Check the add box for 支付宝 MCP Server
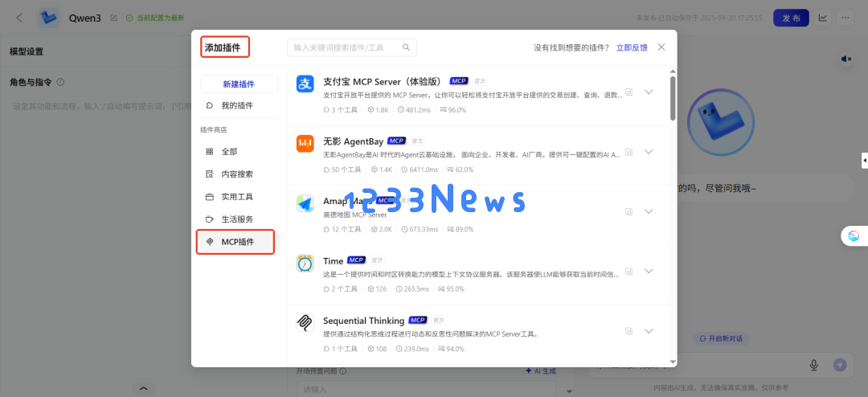Image resolution: width=868 pixels, height=397 pixels. [628, 92]
